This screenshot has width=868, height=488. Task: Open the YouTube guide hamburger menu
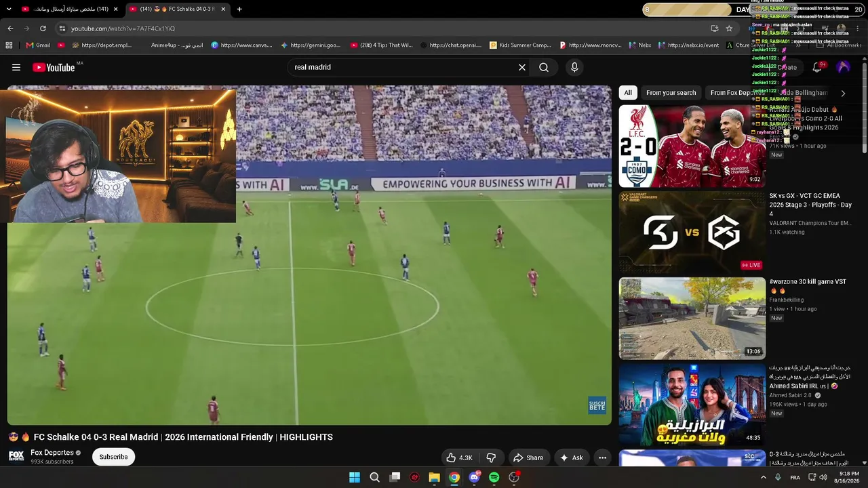[16, 67]
